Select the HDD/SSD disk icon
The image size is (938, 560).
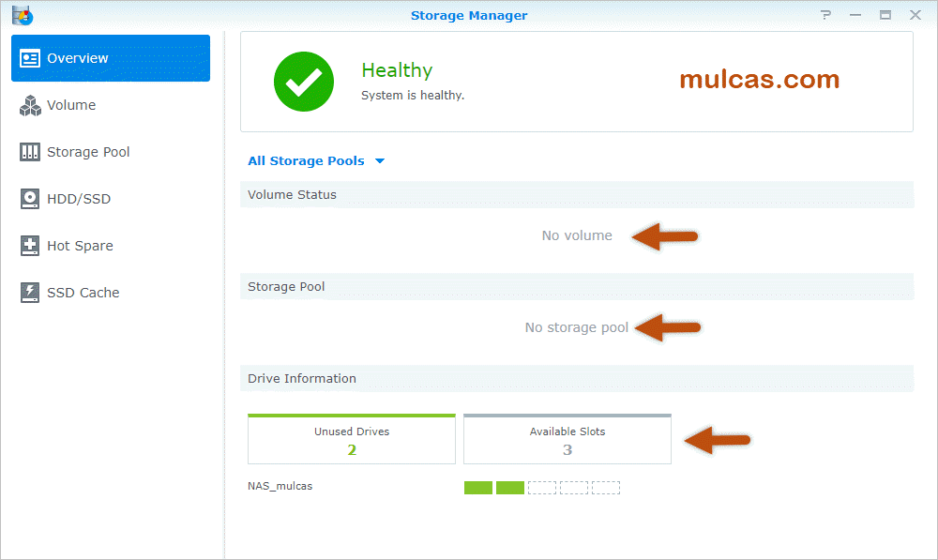click(31, 200)
